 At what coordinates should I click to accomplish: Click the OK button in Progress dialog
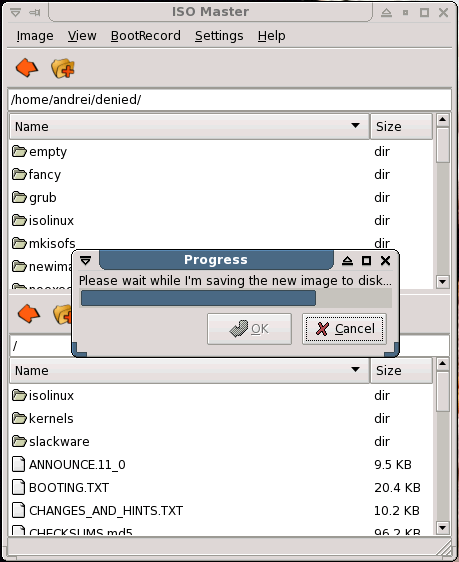[x=249, y=329]
